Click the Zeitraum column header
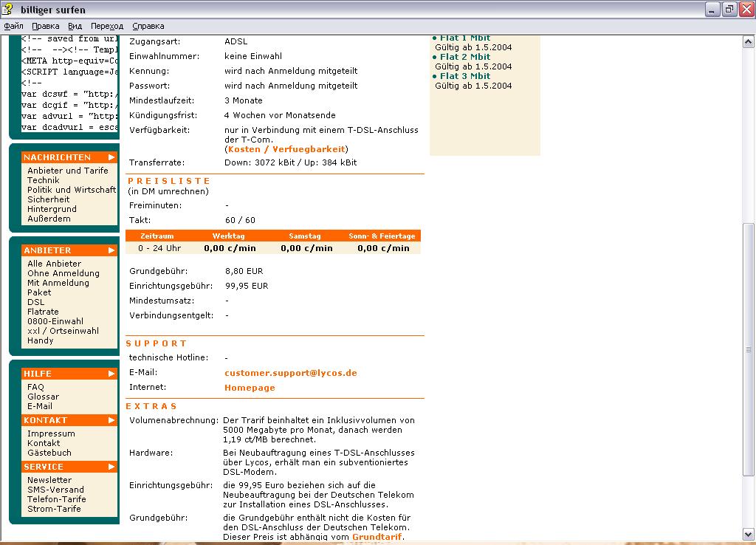Screen dimensions: 756x545 coord(157,236)
